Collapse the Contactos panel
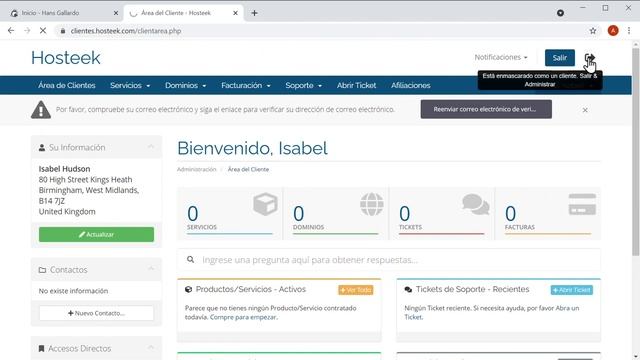The image size is (640, 360). (x=151, y=269)
